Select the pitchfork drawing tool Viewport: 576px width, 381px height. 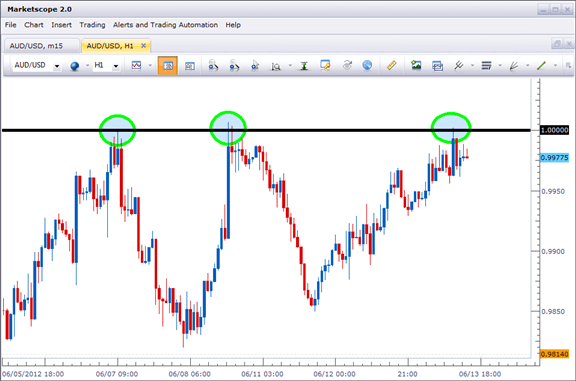click(458, 65)
